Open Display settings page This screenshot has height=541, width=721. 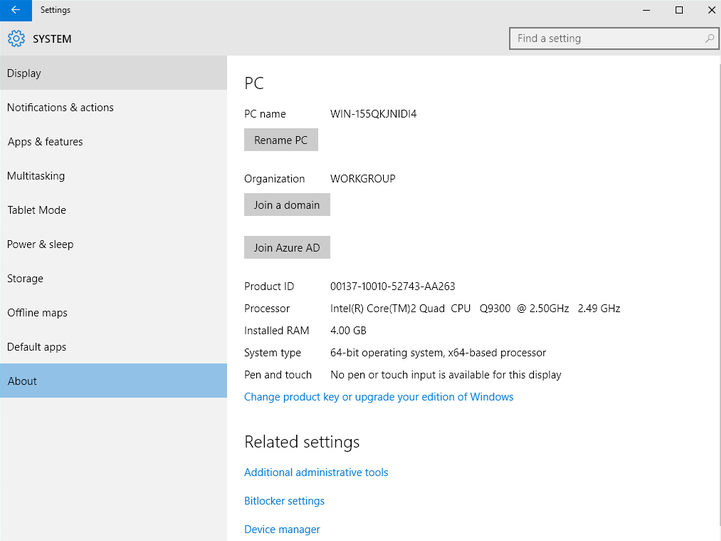pyautogui.click(x=114, y=73)
